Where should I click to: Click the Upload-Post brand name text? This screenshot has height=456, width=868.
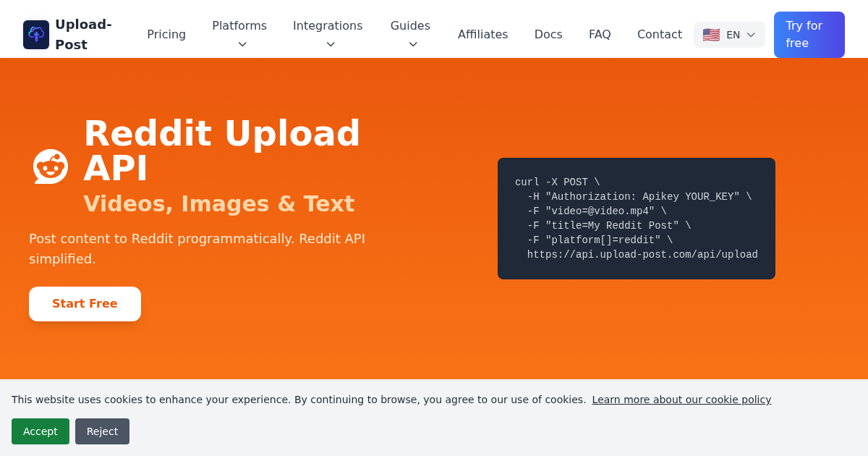[x=83, y=35]
